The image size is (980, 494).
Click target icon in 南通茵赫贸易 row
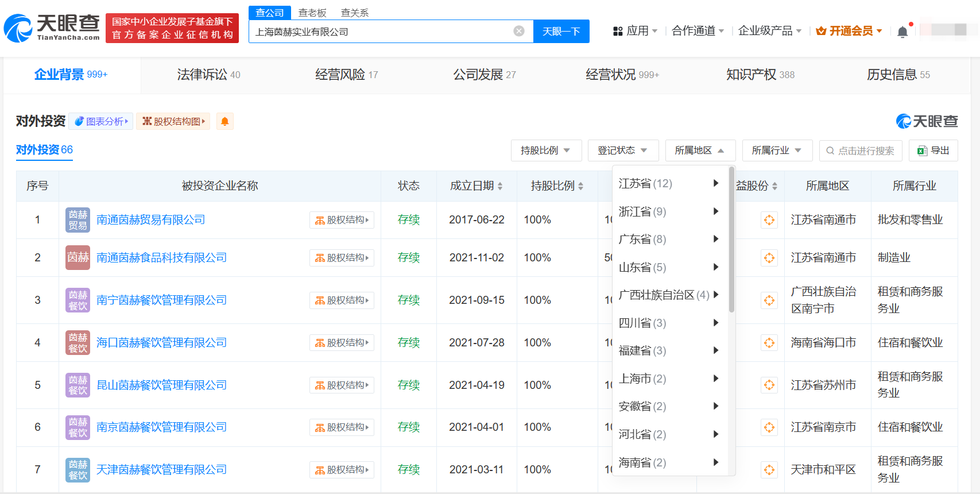tap(769, 220)
